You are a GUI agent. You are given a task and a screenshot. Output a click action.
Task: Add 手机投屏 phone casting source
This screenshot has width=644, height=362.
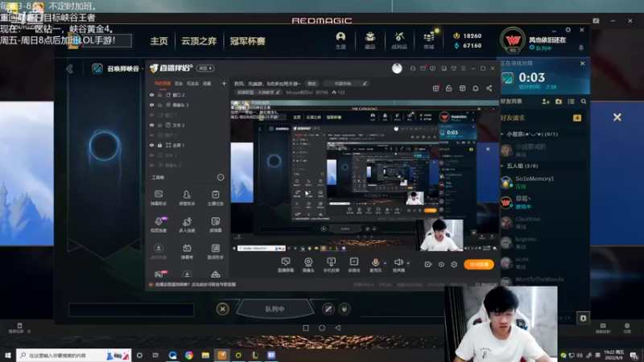tap(331, 265)
